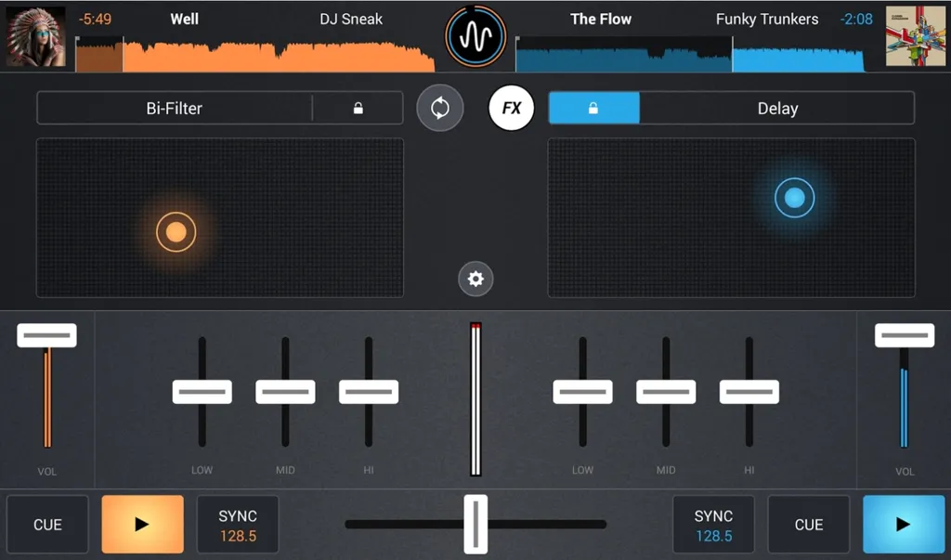Click the right deck HI EQ fader
Image resolution: width=951 pixels, height=560 pixels.
click(749, 392)
